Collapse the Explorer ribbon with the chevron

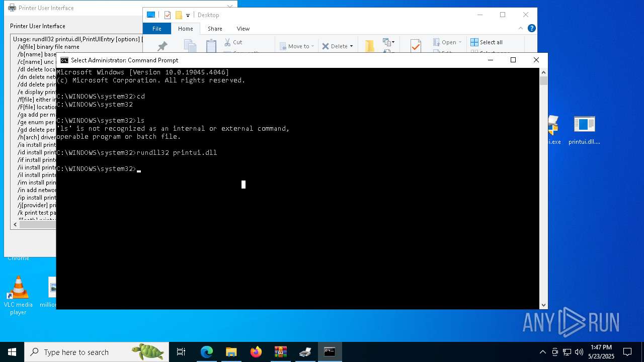(x=521, y=28)
